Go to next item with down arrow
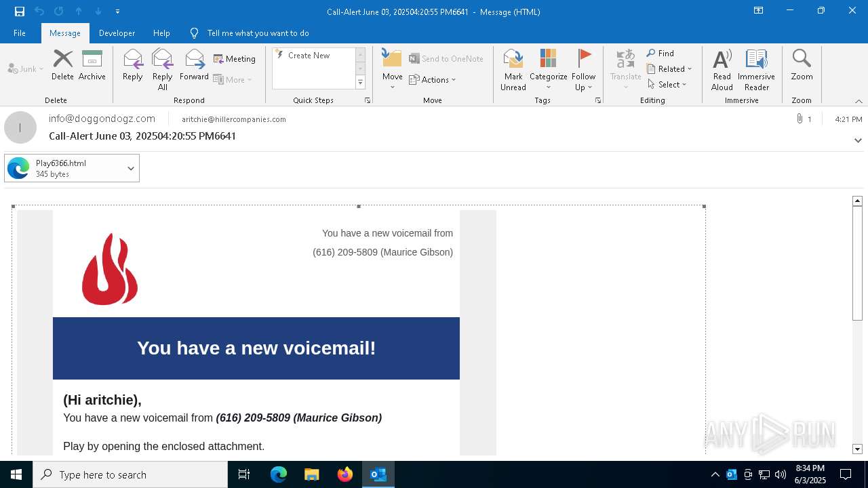The image size is (868, 488). [x=98, y=11]
